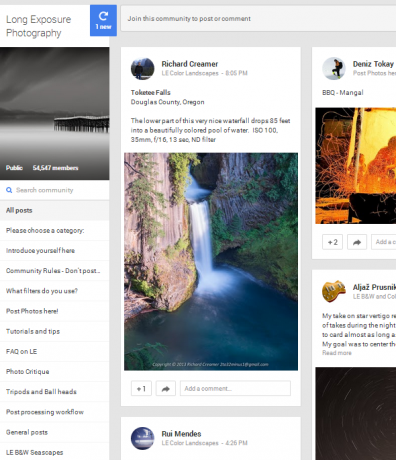The width and height of the screenshot is (396, 460).
Task: Expand the post with Read more link
Action: [337, 353]
